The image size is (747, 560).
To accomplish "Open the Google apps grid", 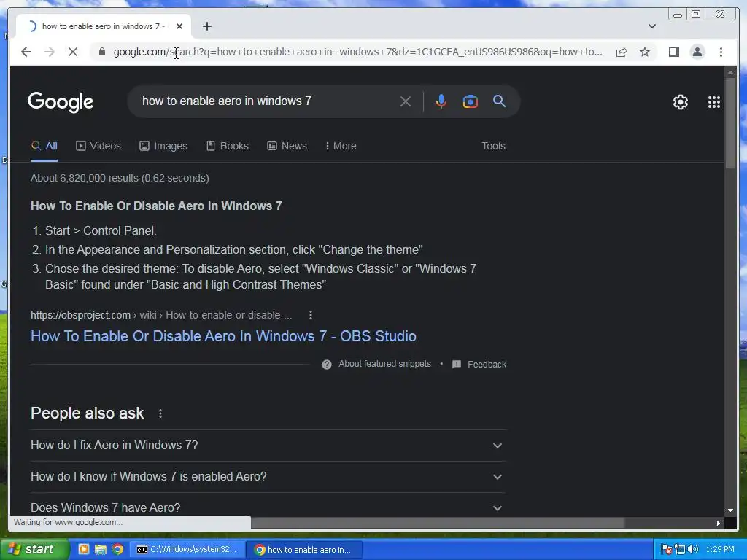I will [713, 102].
